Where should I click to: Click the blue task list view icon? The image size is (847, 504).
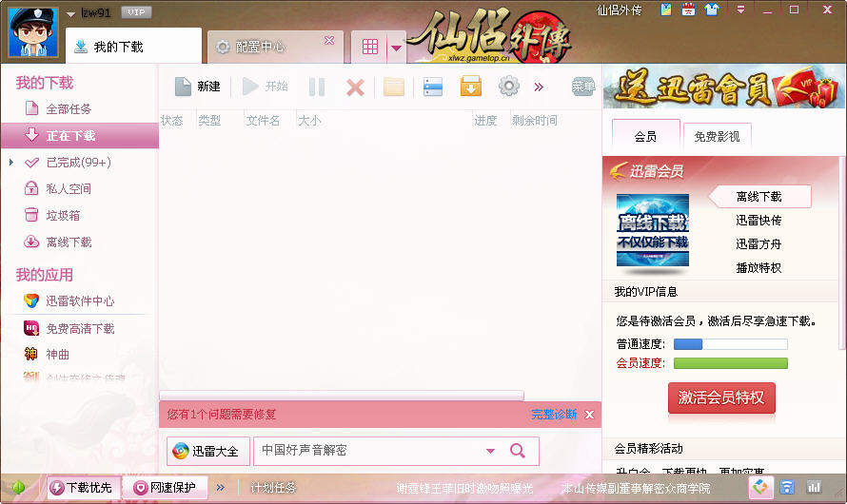click(433, 87)
